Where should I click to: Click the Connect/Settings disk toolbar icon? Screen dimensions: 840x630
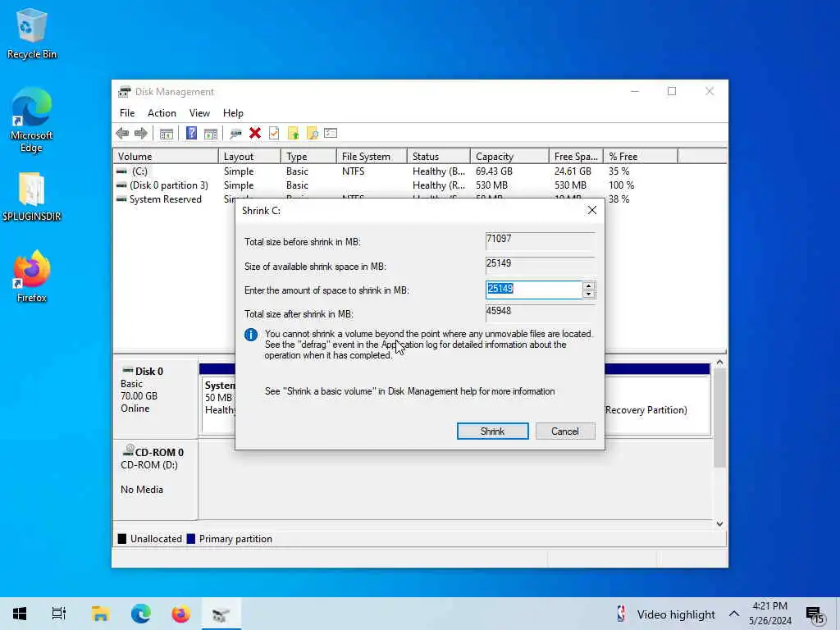coord(235,134)
